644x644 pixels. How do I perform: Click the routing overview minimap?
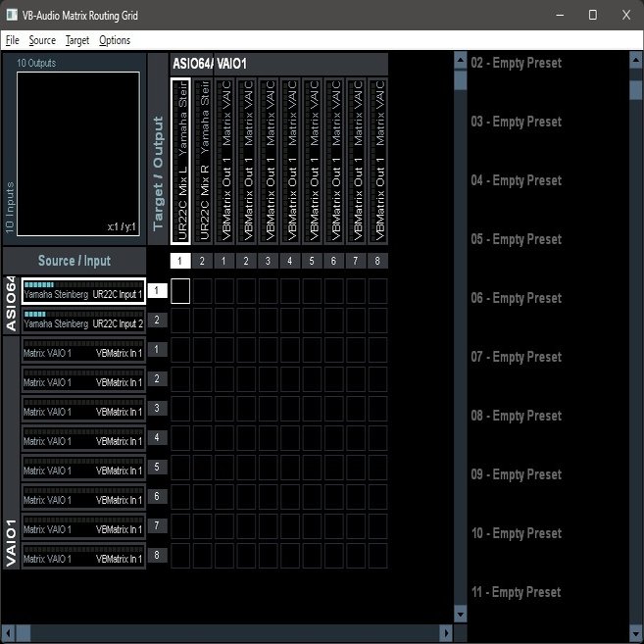pyautogui.click(x=77, y=154)
